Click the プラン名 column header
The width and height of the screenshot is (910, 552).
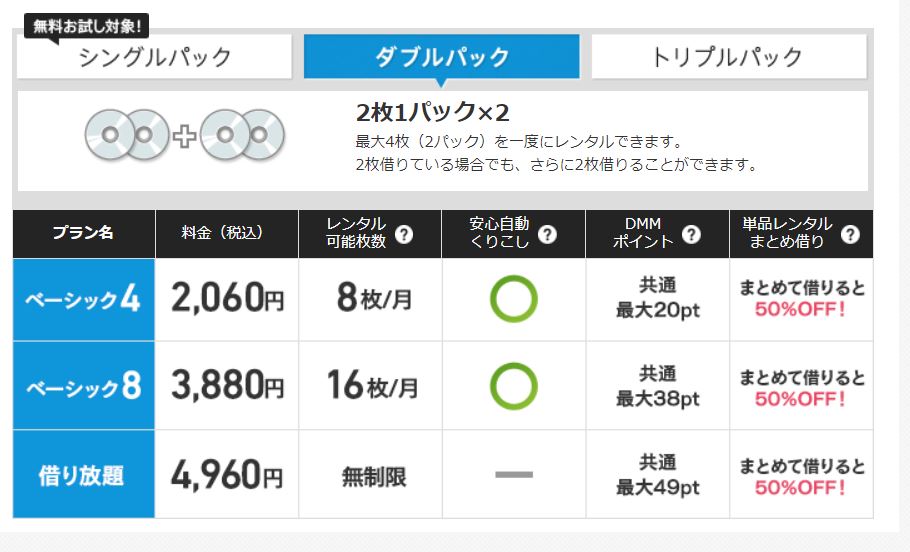click(84, 234)
